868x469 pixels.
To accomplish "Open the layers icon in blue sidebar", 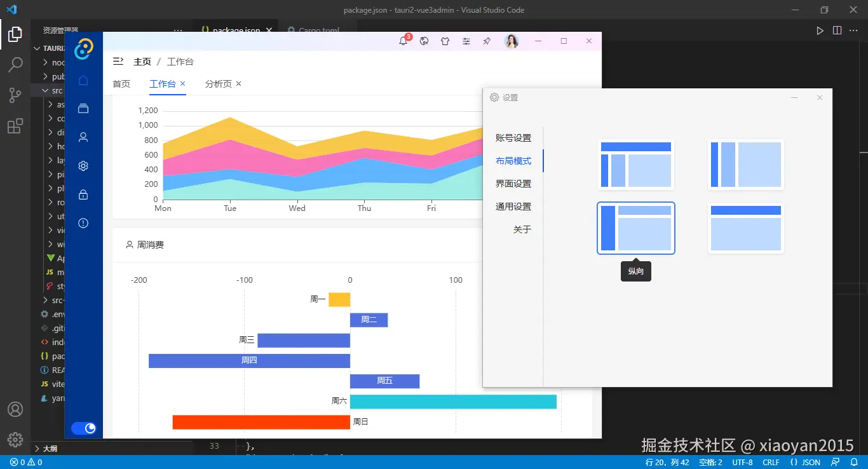I will pos(83,109).
